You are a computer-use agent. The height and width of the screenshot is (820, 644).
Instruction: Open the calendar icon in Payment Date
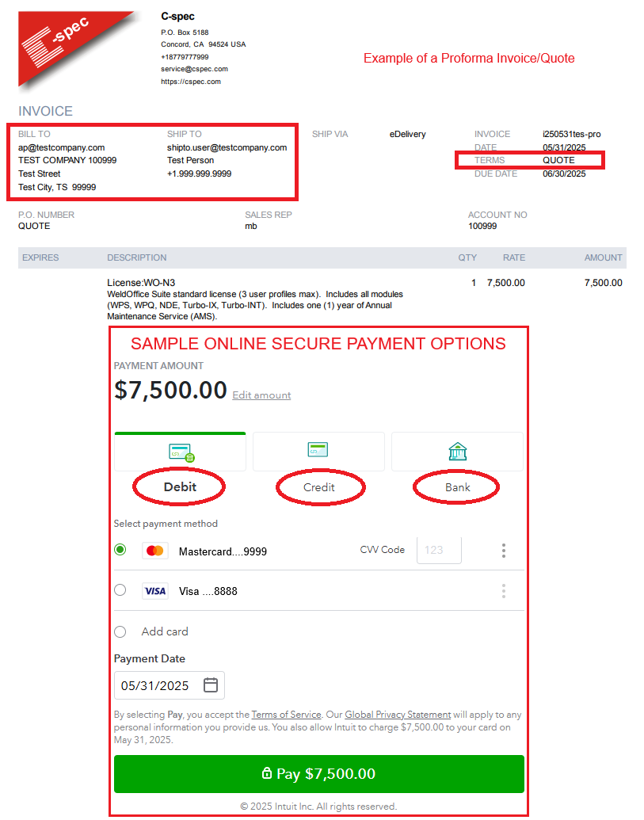click(x=211, y=685)
